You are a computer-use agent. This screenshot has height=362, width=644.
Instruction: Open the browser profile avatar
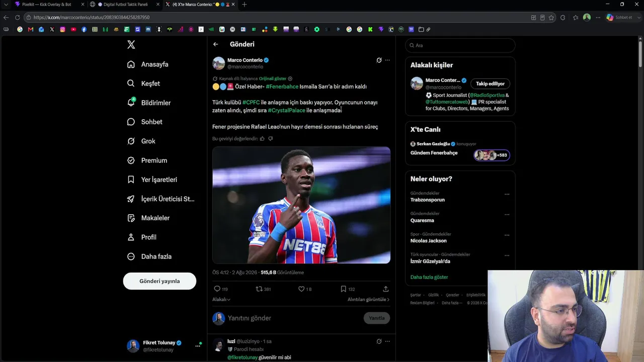(587, 18)
